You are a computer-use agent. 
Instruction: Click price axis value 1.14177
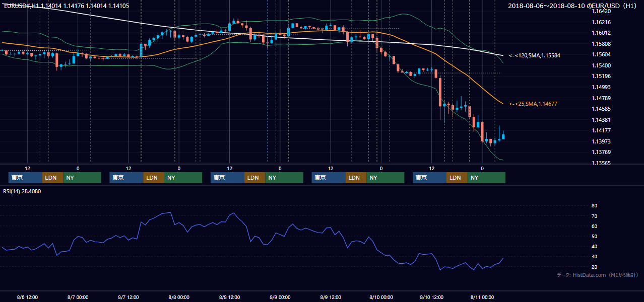pyautogui.click(x=601, y=130)
